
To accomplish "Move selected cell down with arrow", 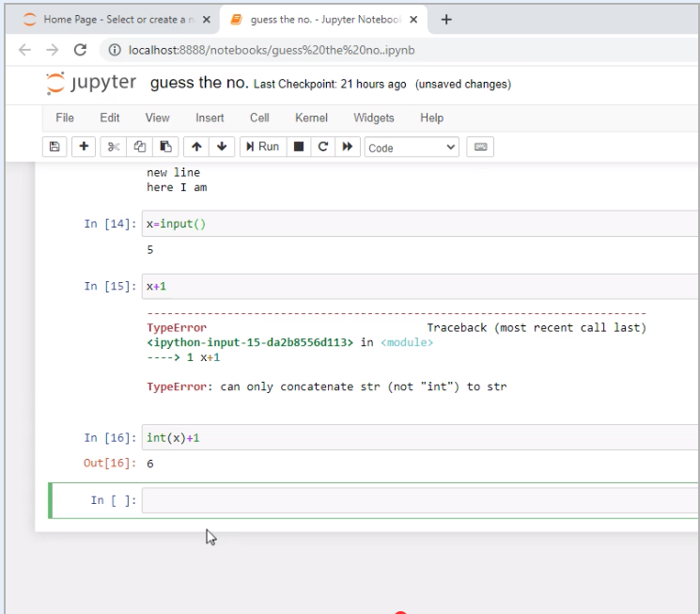I will point(222,147).
